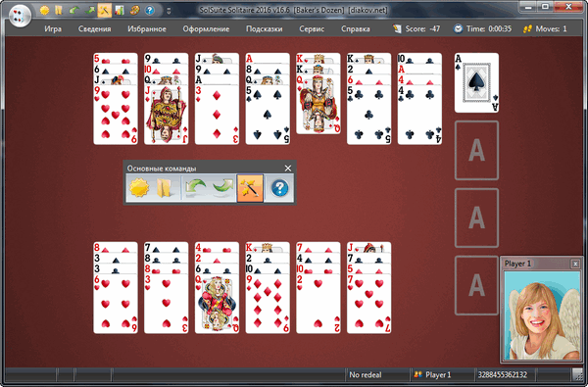Screen dimensions: 588x387
Task: Click Redo arrow in Основные команды panel
Action: pyautogui.click(x=222, y=188)
